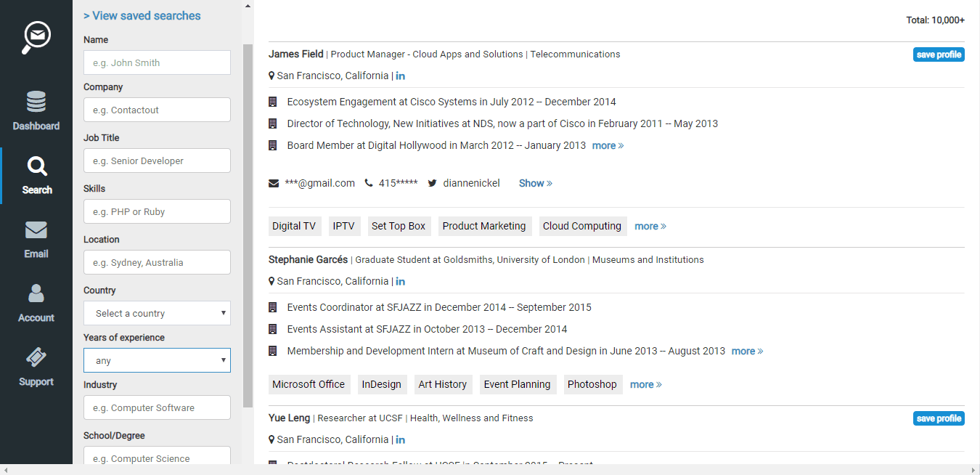Select the Digital TV skill tag
The image size is (980, 475).
294,226
